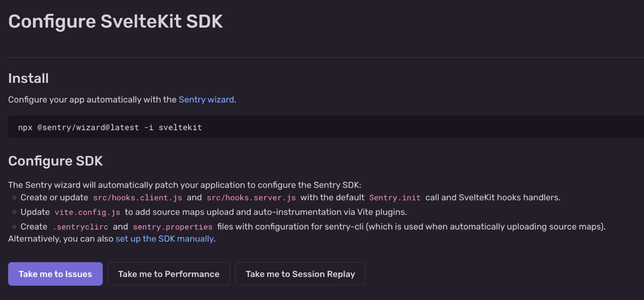Click the .sentryclirc code snippet

click(x=80, y=227)
